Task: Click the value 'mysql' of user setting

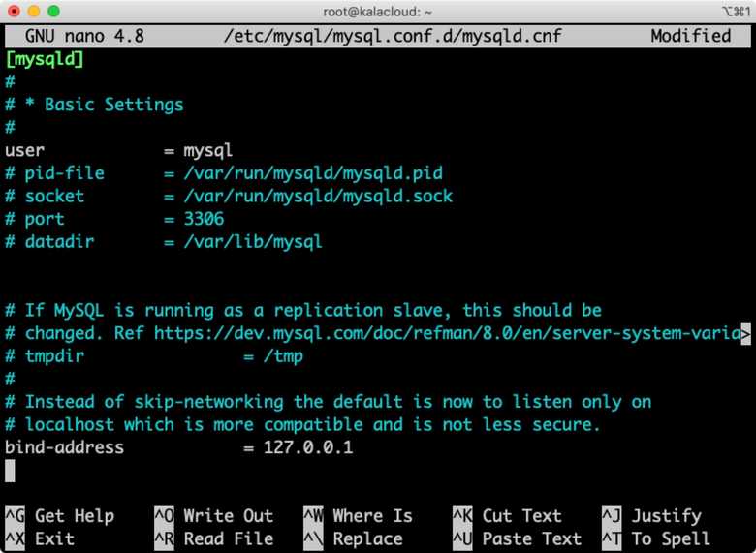Action: 208,151
